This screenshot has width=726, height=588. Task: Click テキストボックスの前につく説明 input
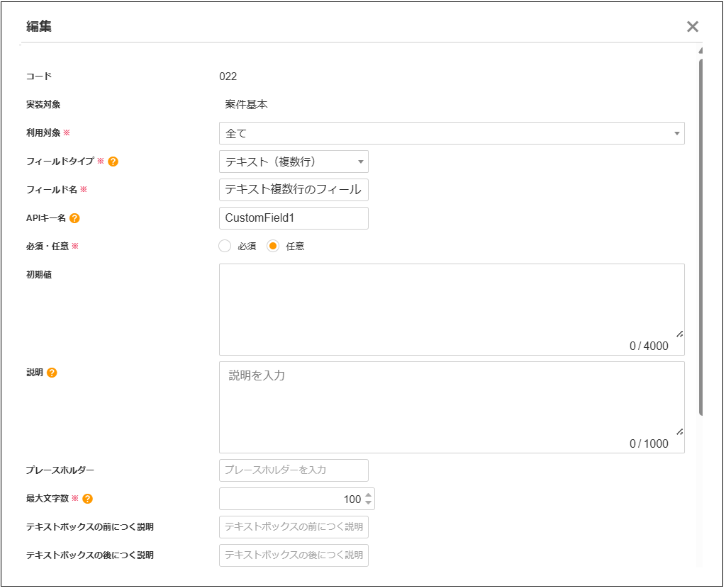point(294,527)
